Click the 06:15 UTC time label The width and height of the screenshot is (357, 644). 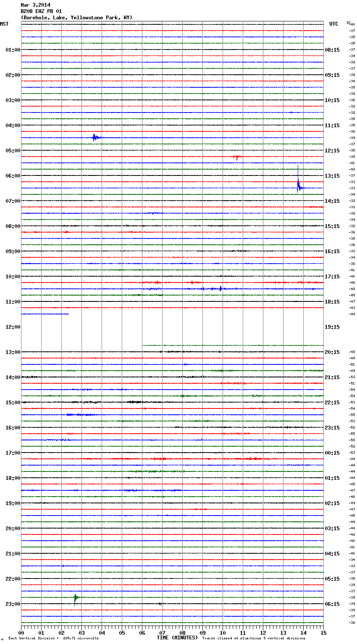tap(332, 604)
